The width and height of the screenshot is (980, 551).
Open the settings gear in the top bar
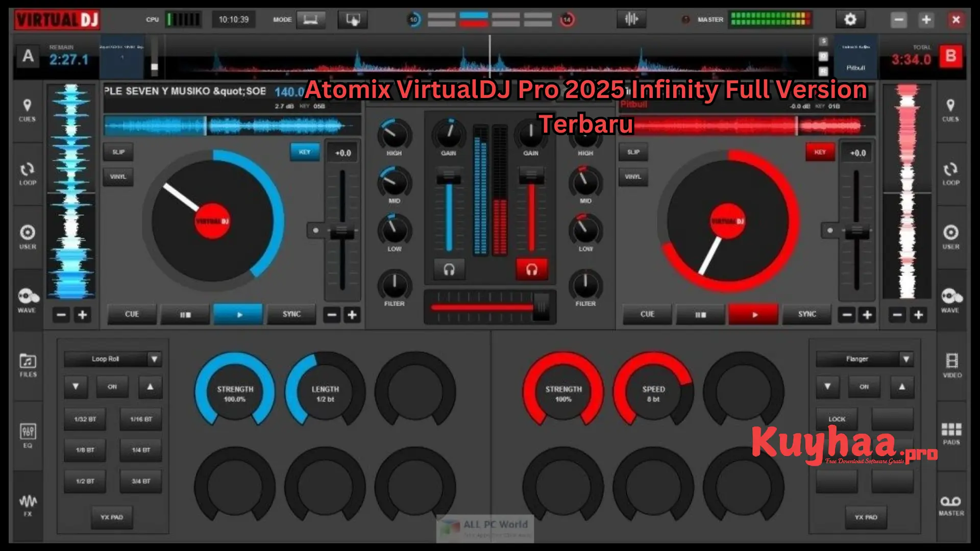click(x=850, y=19)
